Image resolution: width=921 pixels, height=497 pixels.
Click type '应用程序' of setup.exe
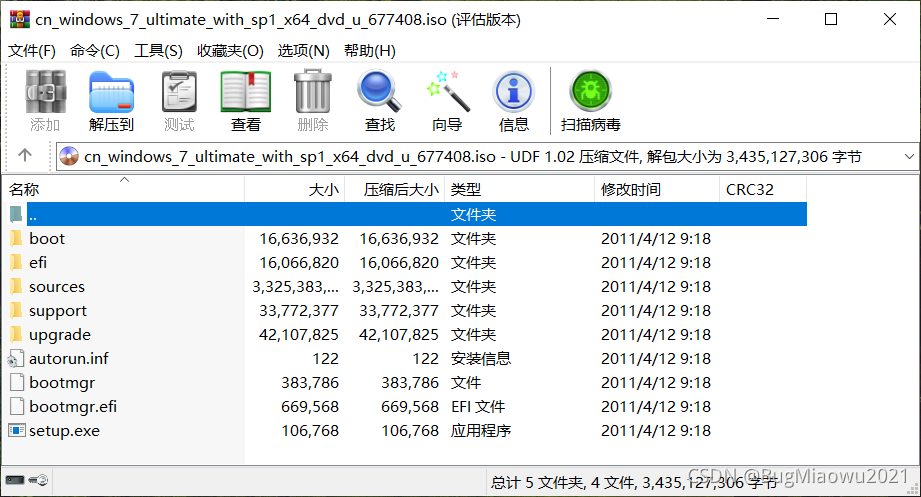tap(481, 431)
